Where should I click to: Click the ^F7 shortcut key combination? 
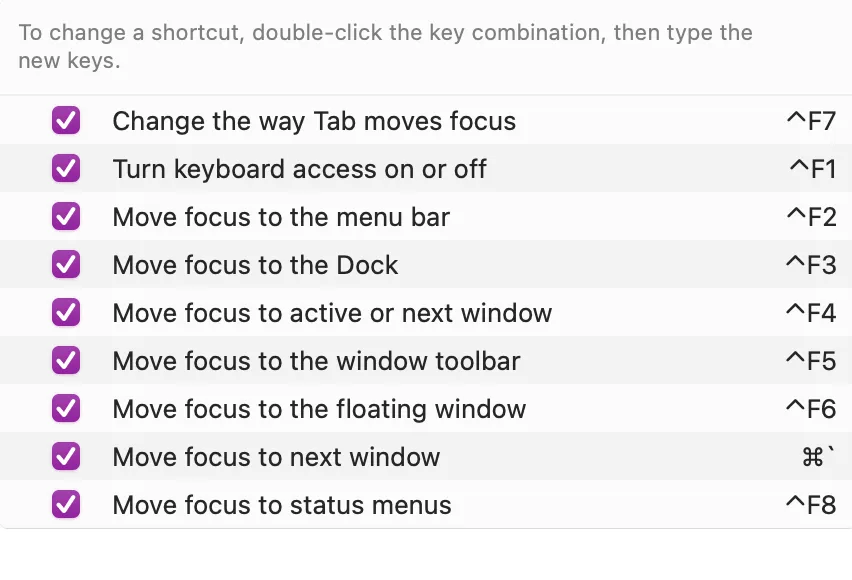810,121
